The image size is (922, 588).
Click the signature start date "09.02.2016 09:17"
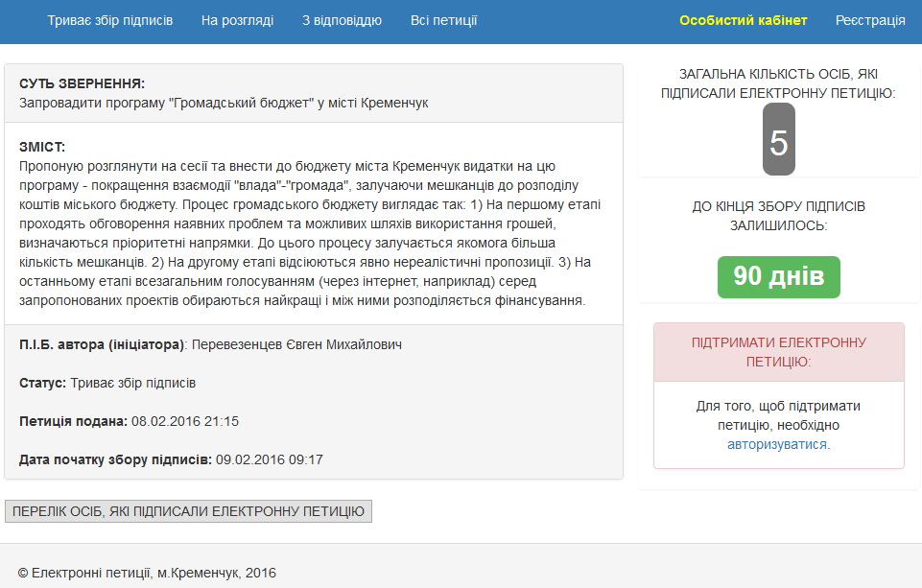point(270,459)
